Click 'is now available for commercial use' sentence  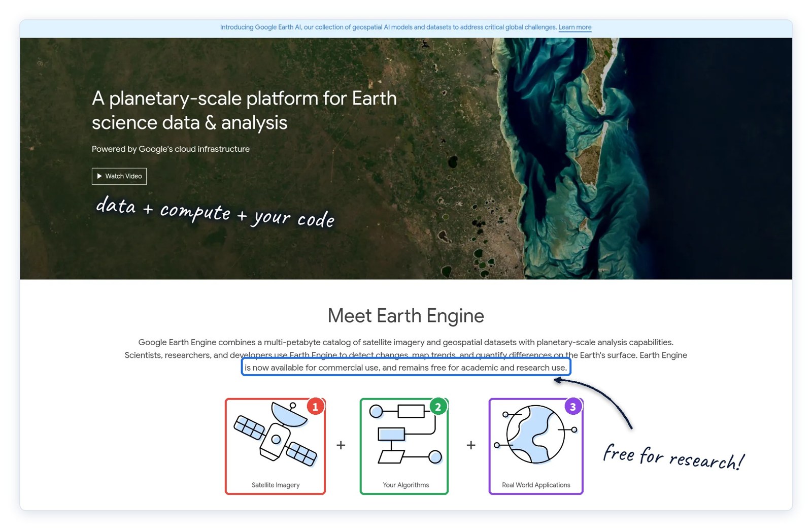pyautogui.click(x=406, y=368)
